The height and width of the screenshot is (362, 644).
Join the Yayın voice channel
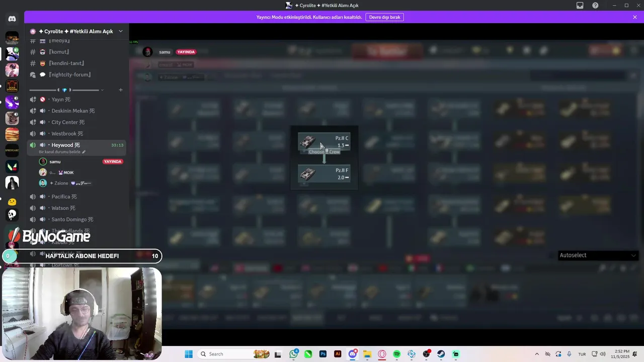[x=75, y=100]
